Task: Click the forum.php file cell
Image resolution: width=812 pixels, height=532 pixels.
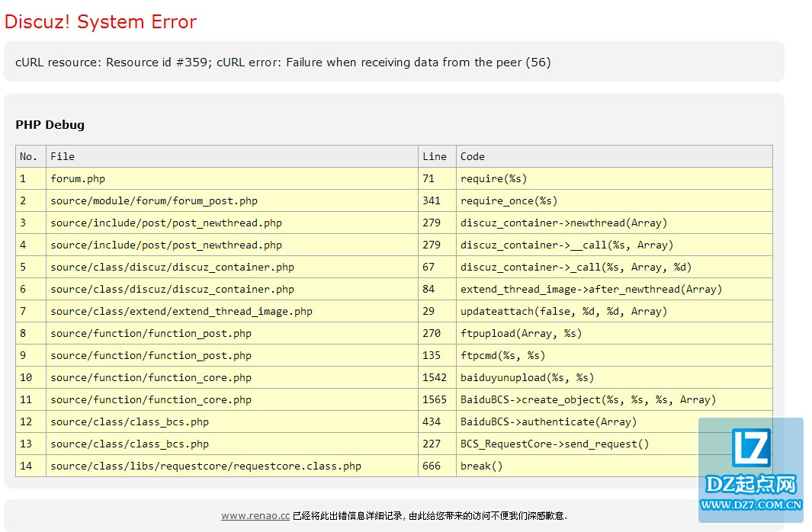Action: [x=232, y=178]
